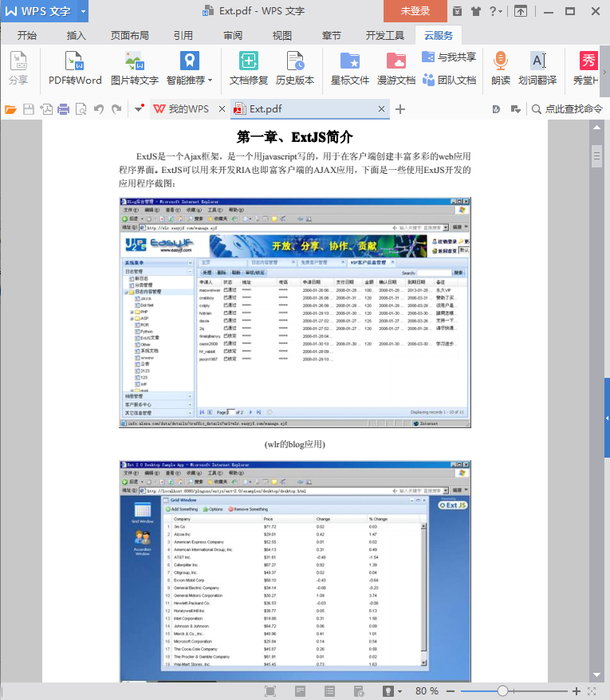This screenshot has width=610, height=700.
Task: Click the scroll down arrow
Action: click(x=596, y=675)
